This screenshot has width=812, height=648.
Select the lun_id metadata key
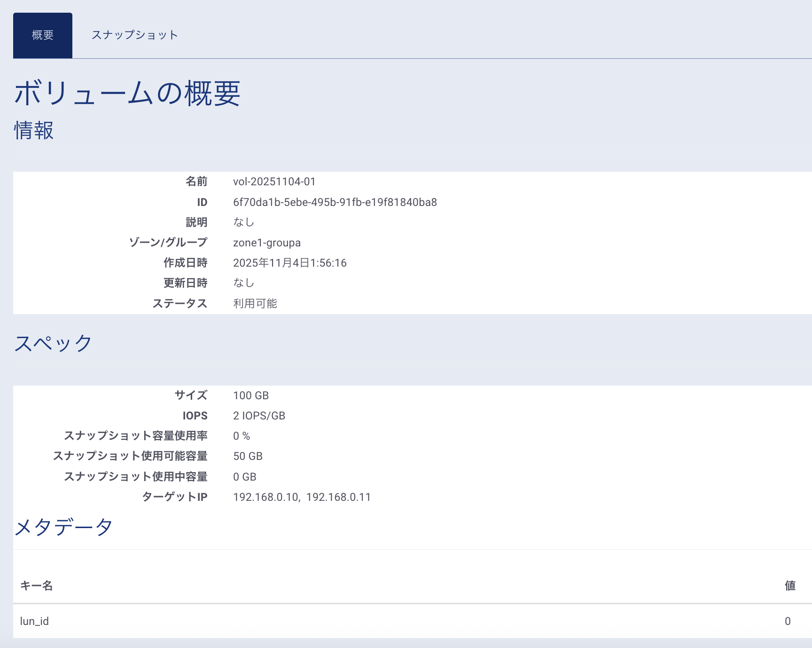point(34,621)
